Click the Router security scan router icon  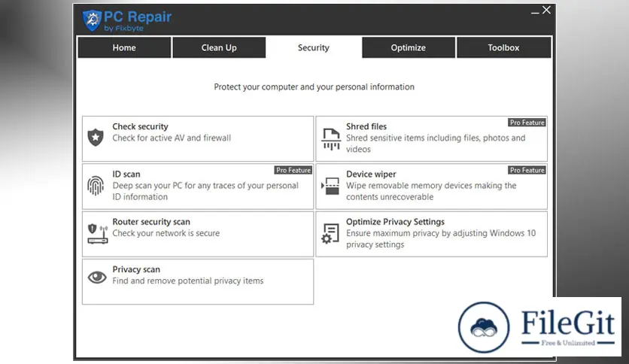coord(98,234)
